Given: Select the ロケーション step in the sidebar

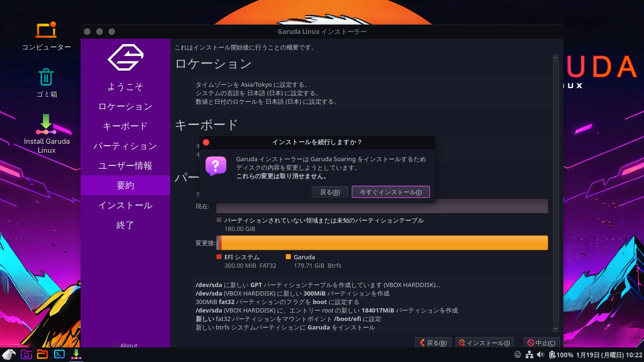Looking at the screenshot, I should click(x=125, y=107).
